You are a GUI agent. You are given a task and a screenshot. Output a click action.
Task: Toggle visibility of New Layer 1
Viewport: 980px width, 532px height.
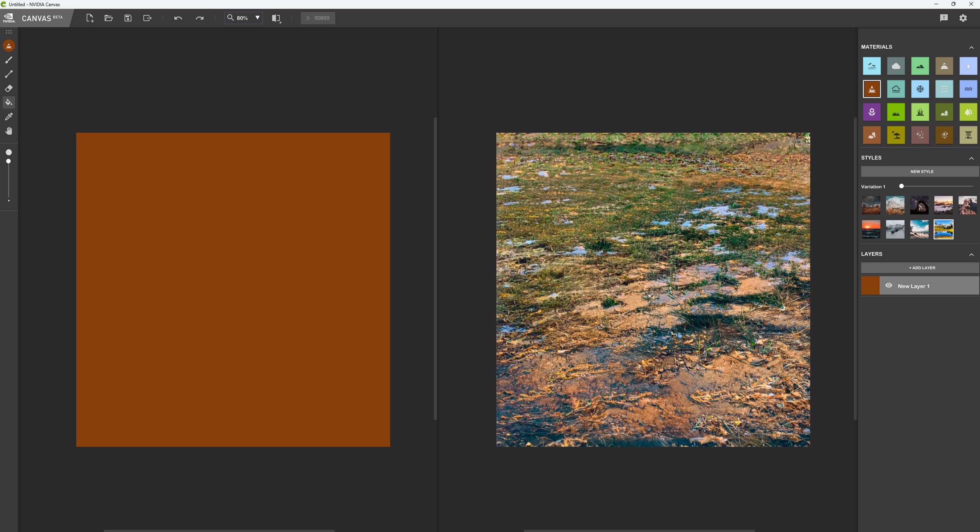click(889, 285)
